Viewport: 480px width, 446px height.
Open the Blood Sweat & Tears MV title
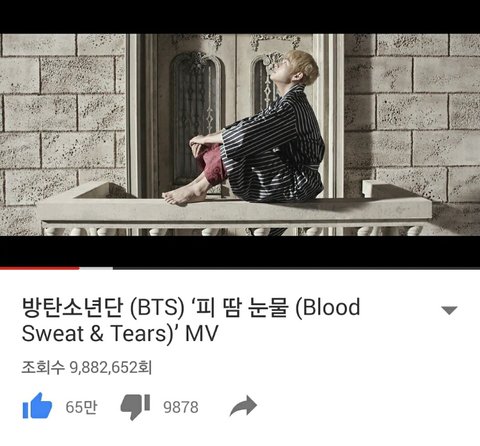[x=191, y=320]
